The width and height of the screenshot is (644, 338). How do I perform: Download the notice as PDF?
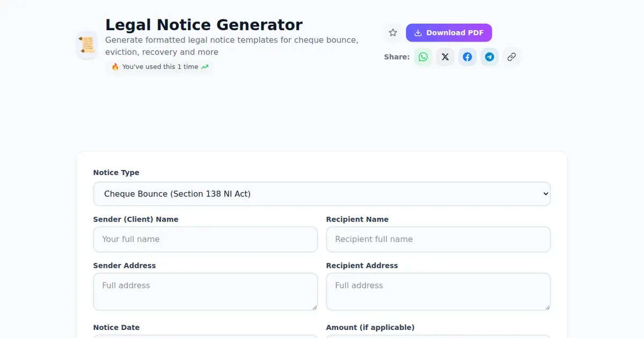coord(449,33)
